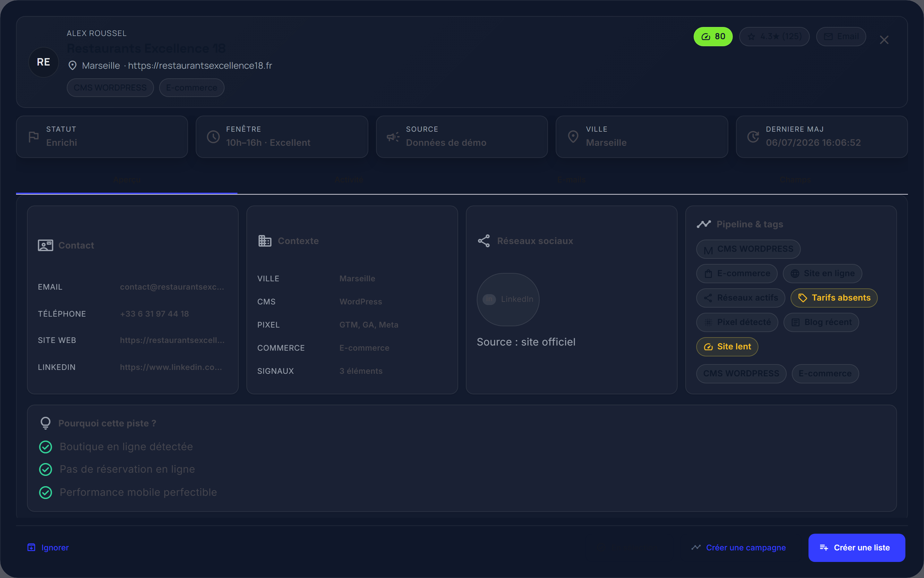The width and height of the screenshot is (924, 578).
Task: Click the lightbulb icon in Pourquoi cette piste
Action: pyautogui.click(x=46, y=423)
